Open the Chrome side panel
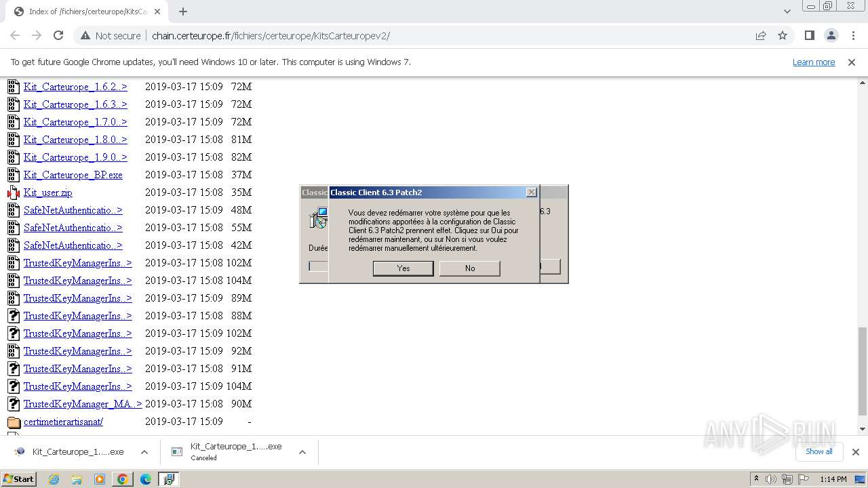 point(809,35)
